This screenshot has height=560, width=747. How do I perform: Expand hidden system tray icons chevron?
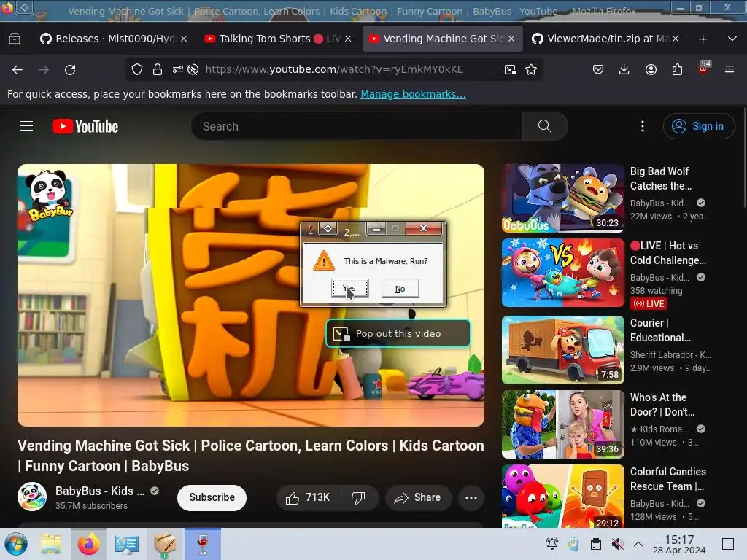click(x=638, y=544)
